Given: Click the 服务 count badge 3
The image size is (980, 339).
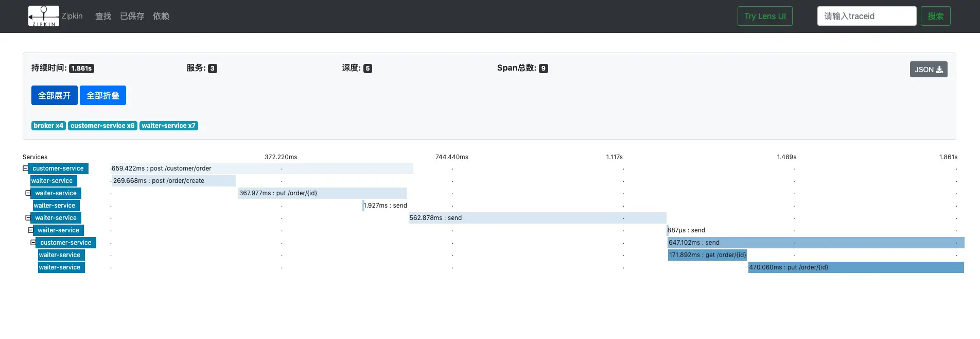Looking at the screenshot, I should click(x=213, y=69).
